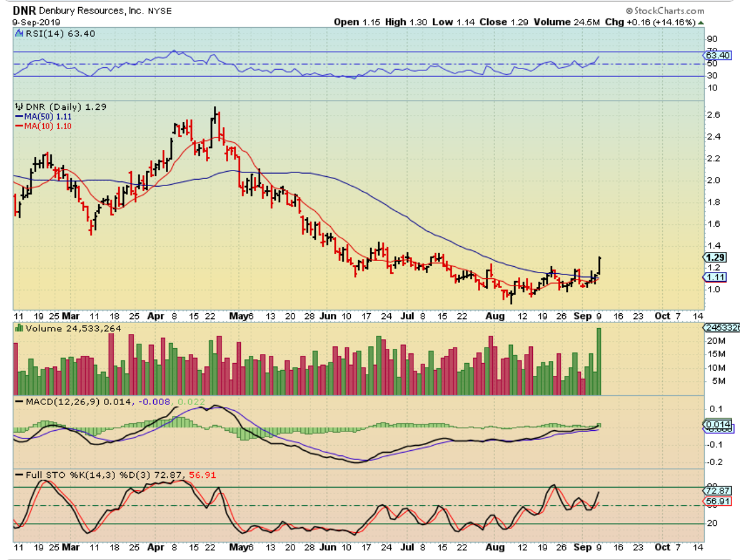Click the Apr label on price date axis

[156, 316]
